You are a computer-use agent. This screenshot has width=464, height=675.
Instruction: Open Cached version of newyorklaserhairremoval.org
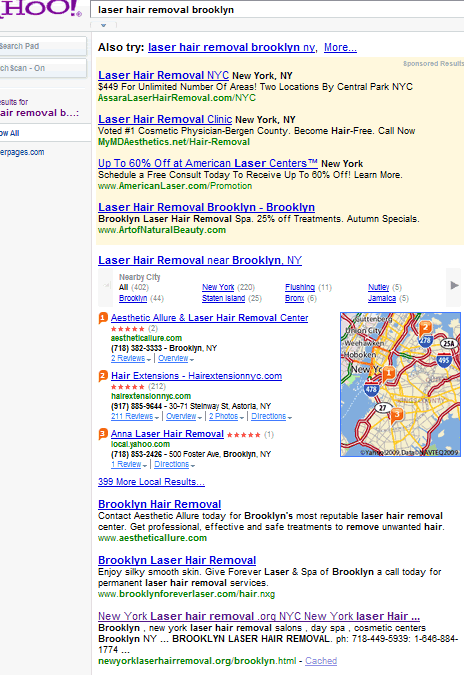click(x=321, y=661)
